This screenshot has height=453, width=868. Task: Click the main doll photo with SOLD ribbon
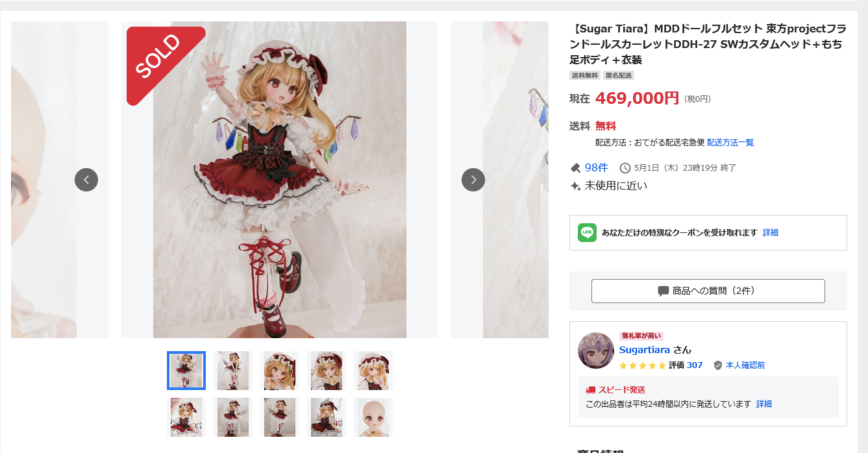click(280, 180)
